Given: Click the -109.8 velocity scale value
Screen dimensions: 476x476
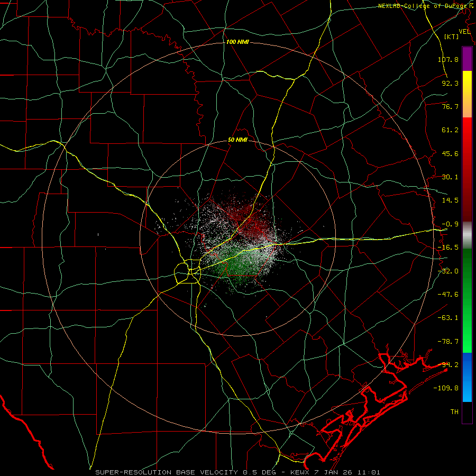Looking at the screenshot, I should coord(446,388).
